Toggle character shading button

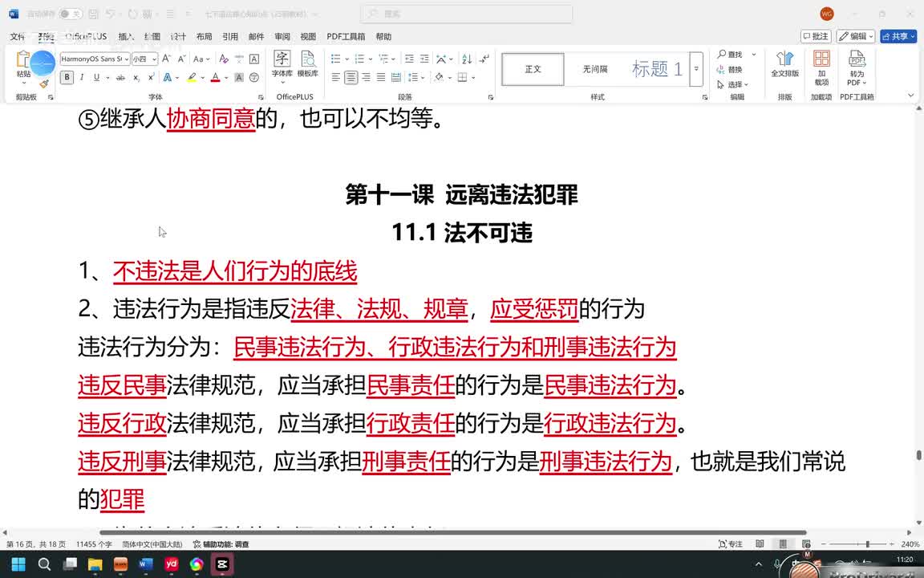pos(239,77)
